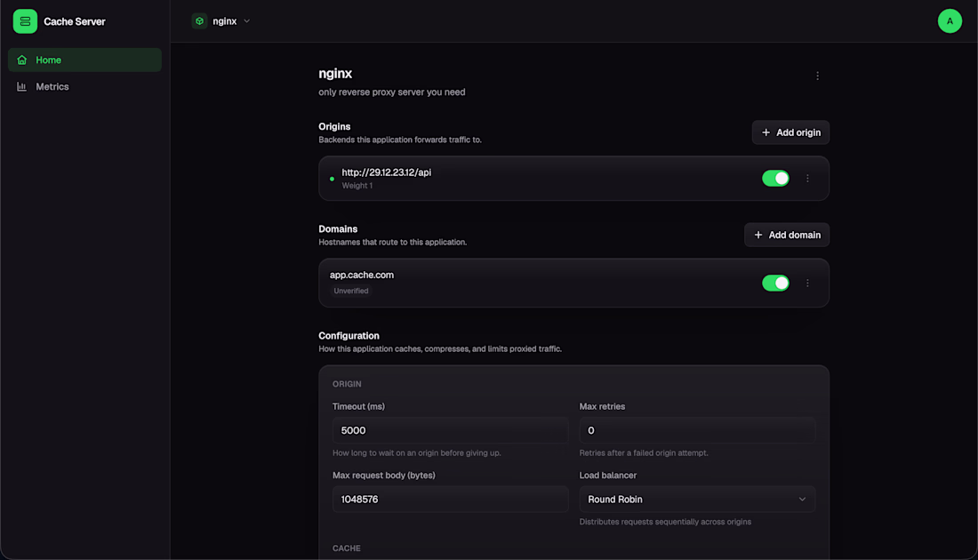The width and height of the screenshot is (978, 560).
Task: Click the Cache Server logo icon
Action: 25,21
